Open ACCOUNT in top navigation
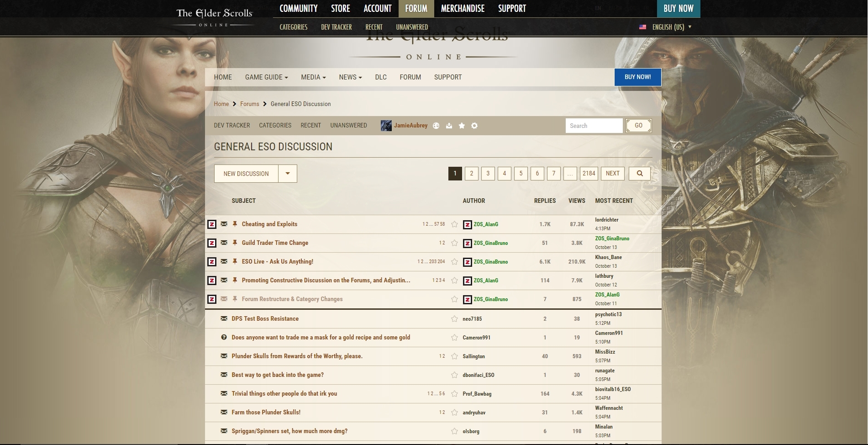This screenshot has width=868, height=445. pos(378,9)
